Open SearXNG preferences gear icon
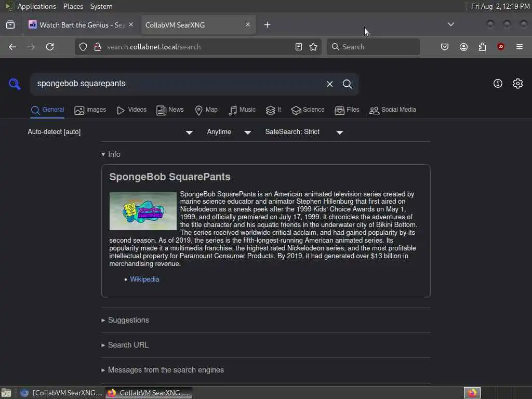Viewport: 532px width, 399px height. [x=518, y=84]
